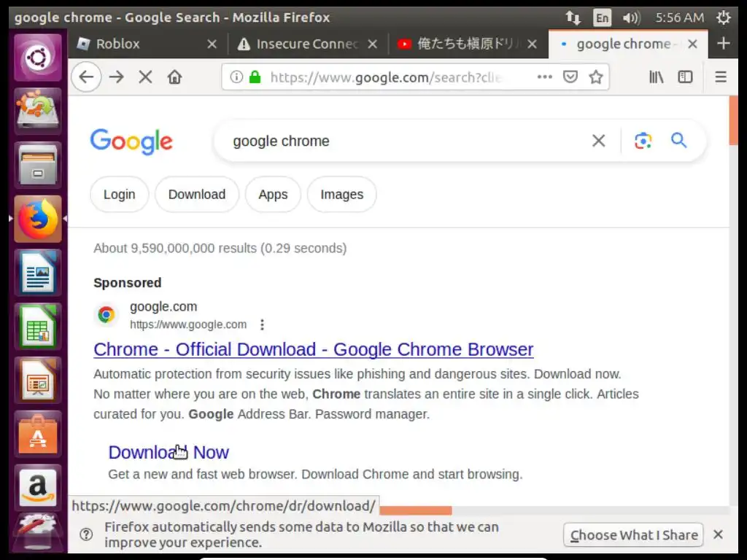Stop the page from loading
Viewport: 747px width, 560px height.
pyautogui.click(x=145, y=77)
